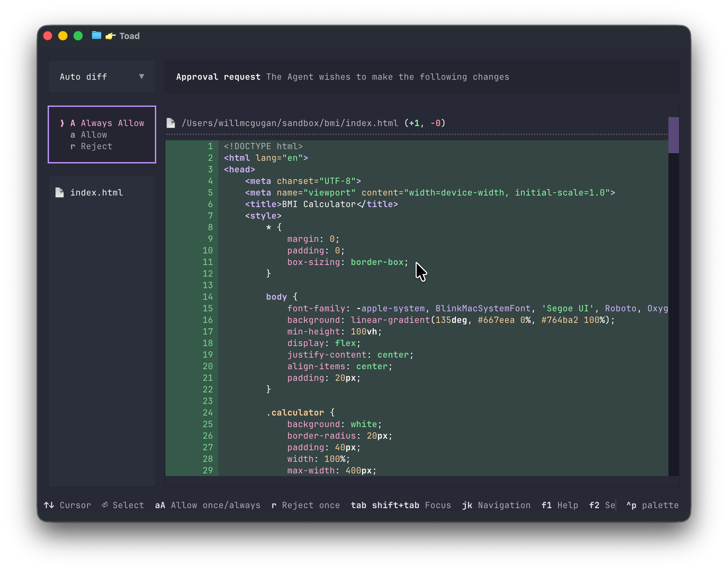This screenshot has width=728, height=571.
Task: Click the document icon beside the diff path
Action: tap(170, 123)
